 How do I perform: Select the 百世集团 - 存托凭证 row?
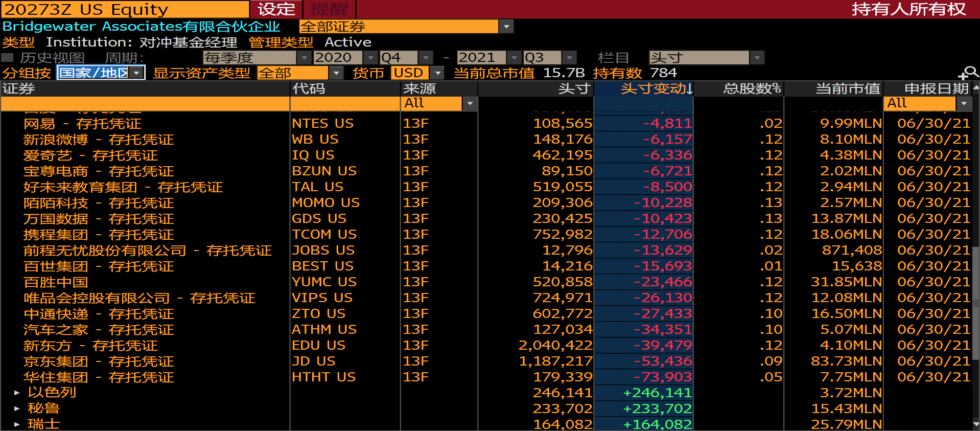[x=485, y=266]
